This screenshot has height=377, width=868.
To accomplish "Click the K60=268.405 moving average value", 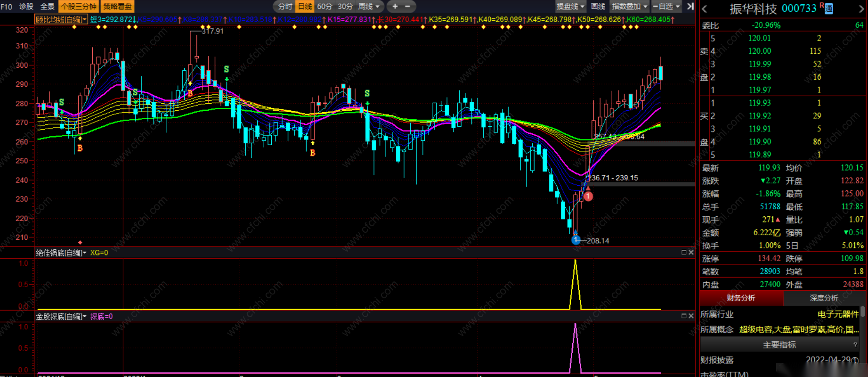I will click(649, 19).
